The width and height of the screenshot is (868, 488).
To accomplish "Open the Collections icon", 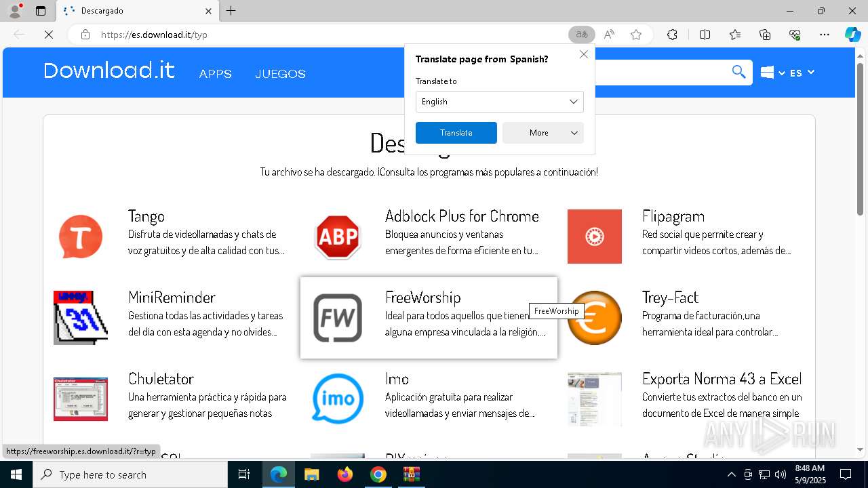I will coord(765,35).
